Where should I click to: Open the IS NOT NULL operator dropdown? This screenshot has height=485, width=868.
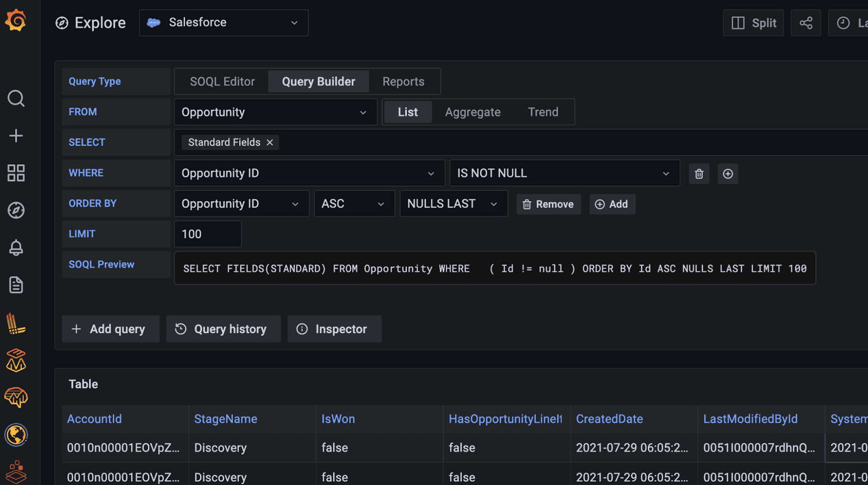(x=565, y=173)
